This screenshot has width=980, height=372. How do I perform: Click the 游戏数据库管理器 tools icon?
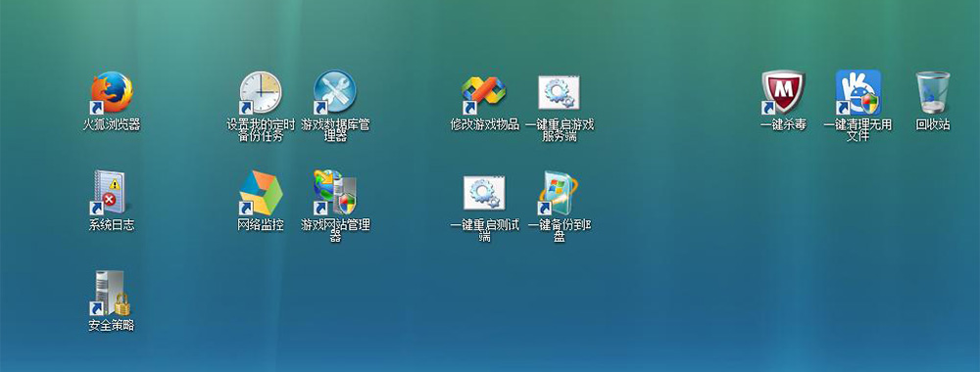335,92
